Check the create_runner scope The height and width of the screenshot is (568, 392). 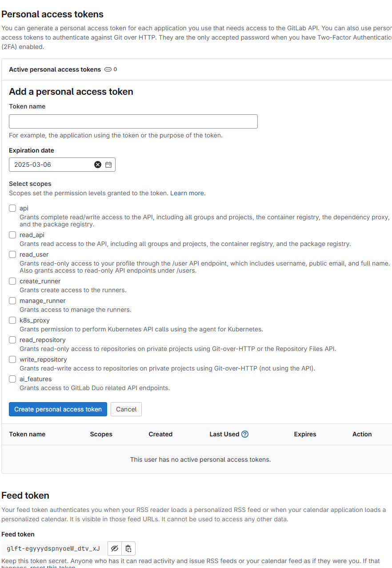pyautogui.click(x=12, y=281)
